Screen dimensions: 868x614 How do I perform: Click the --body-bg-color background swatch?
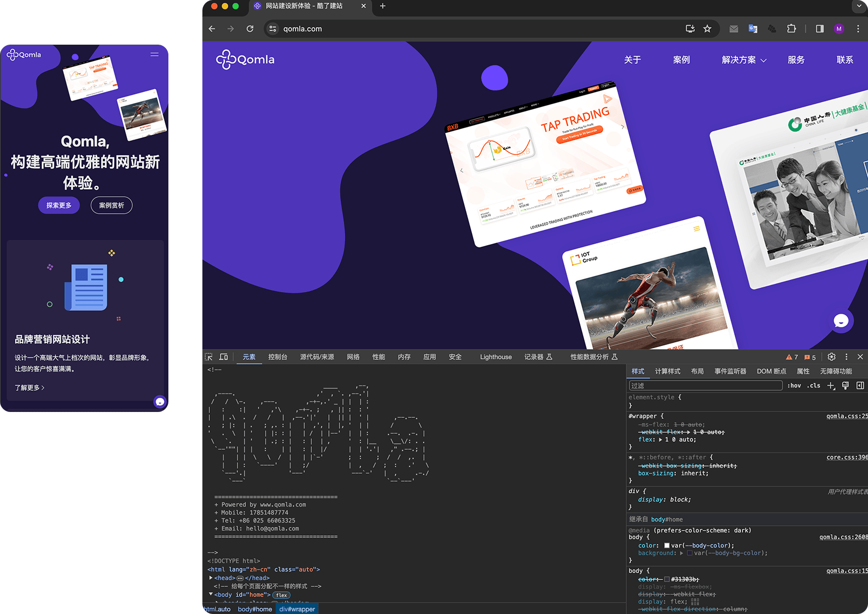pyautogui.click(x=690, y=553)
